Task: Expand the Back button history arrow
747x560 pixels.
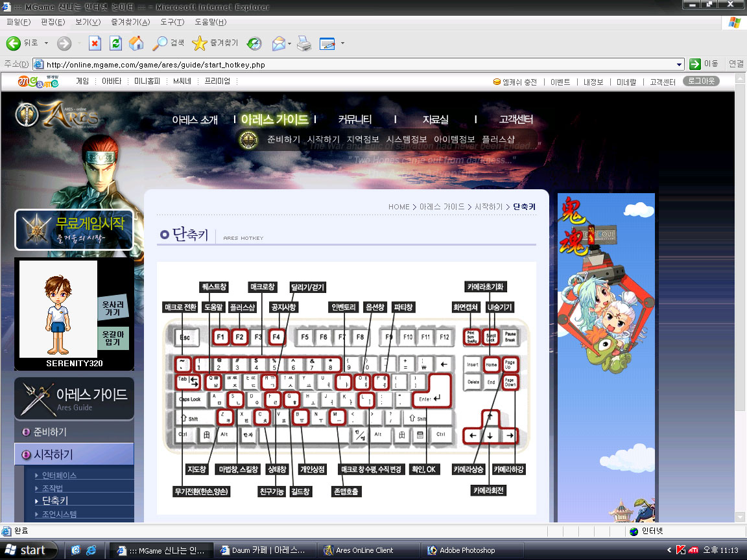Action: tap(47, 43)
